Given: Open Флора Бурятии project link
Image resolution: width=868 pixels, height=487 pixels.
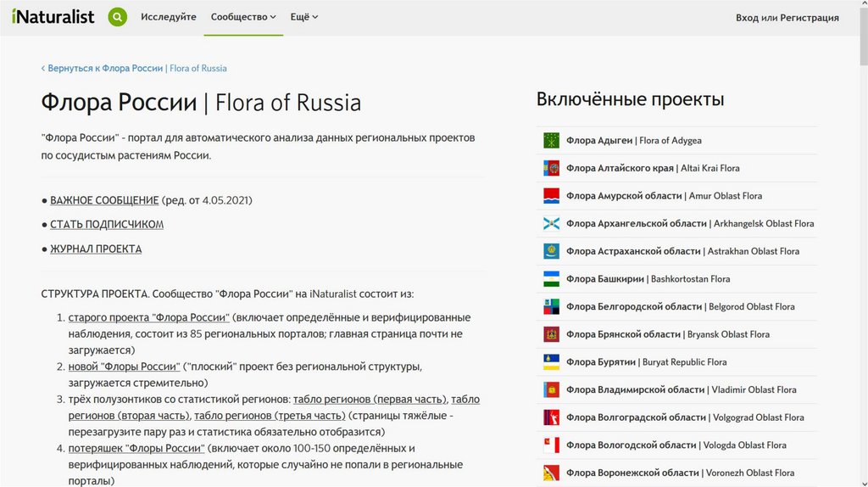Looking at the screenshot, I should 646,362.
